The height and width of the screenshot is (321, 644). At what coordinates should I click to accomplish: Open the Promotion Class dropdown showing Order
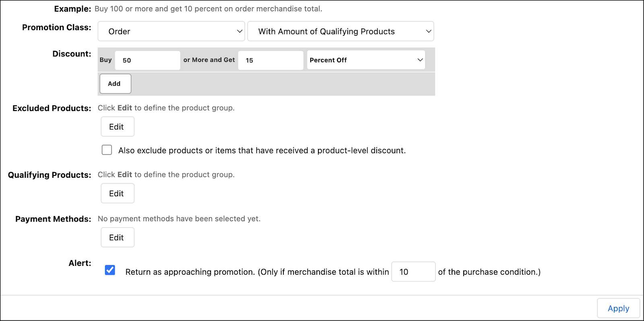pos(171,31)
